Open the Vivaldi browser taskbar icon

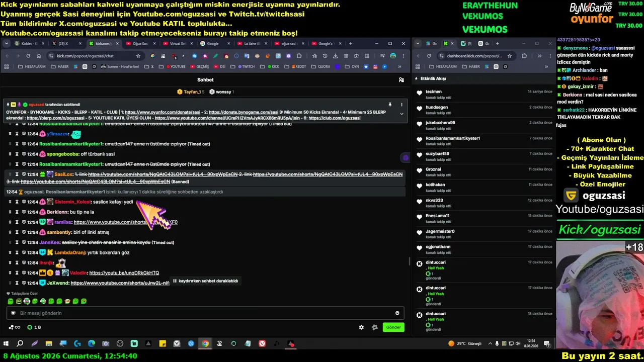point(262,343)
